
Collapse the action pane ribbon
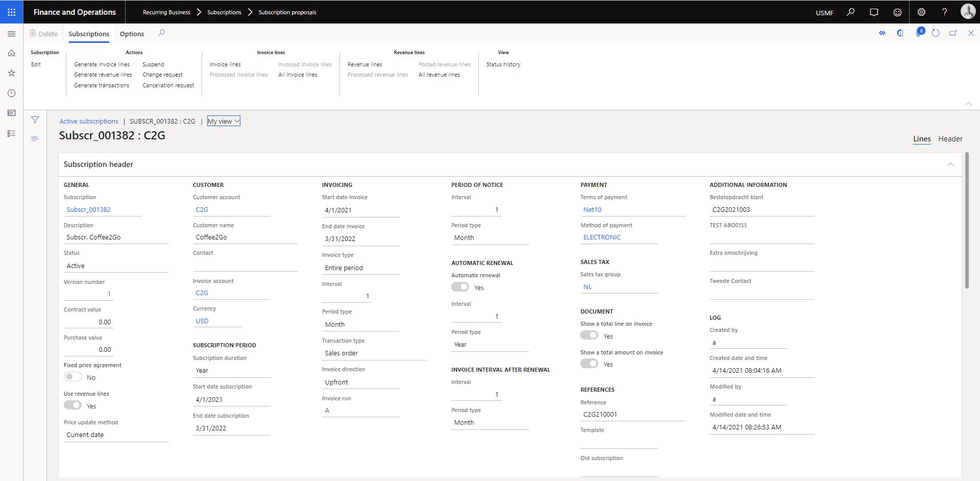pyautogui.click(x=968, y=104)
